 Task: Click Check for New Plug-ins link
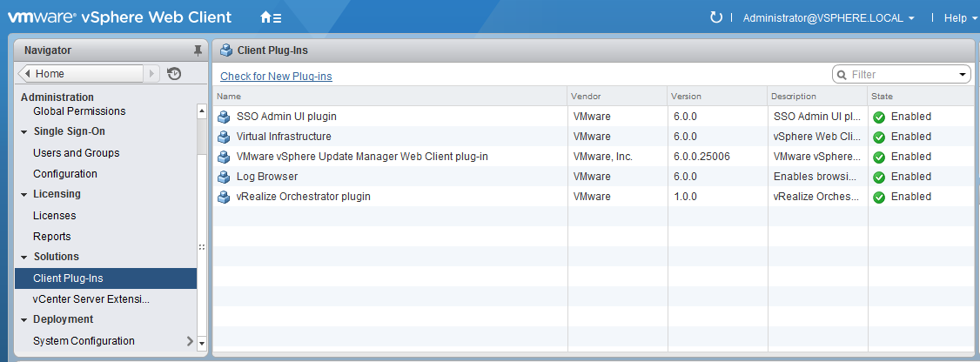[x=276, y=77]
